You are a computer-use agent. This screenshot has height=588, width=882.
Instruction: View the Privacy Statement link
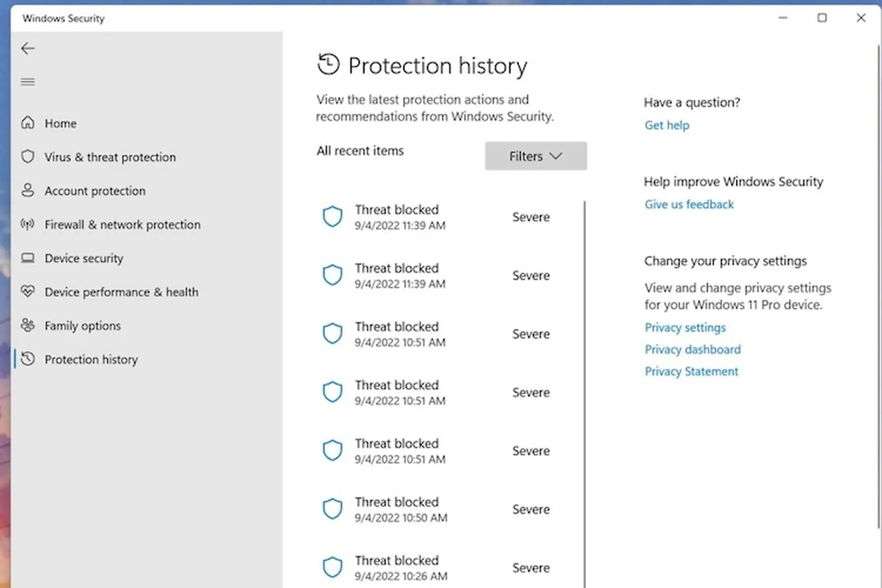click(x=691, y=371)
